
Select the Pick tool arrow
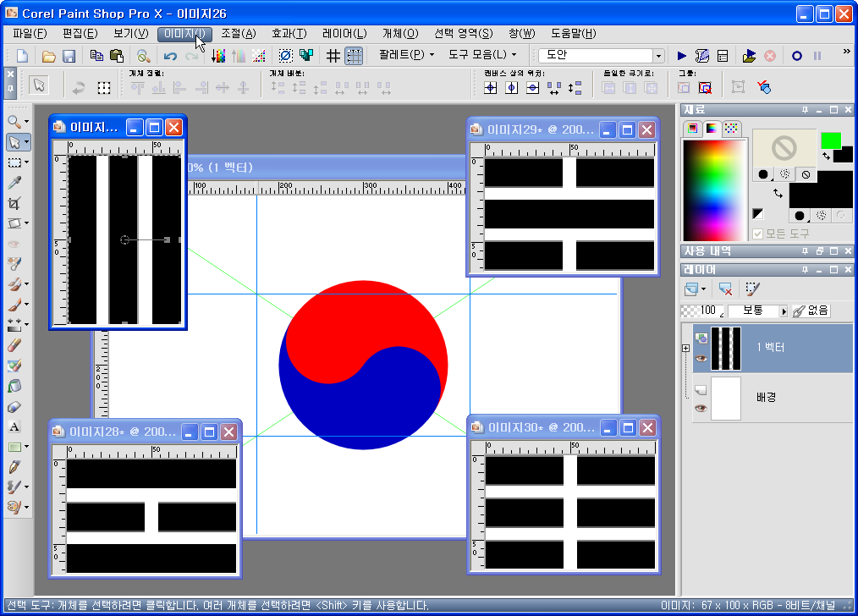(x=13, y=142)
